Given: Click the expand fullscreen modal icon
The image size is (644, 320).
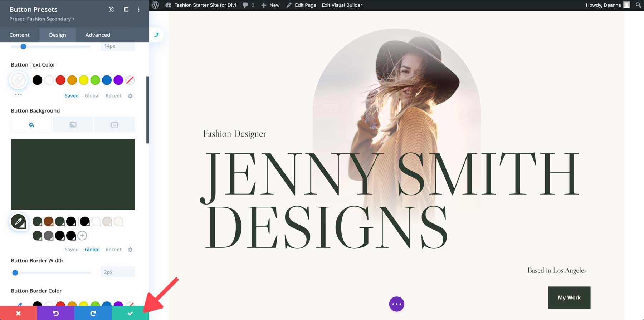Looking at the screenshot, I should [111, 10].
